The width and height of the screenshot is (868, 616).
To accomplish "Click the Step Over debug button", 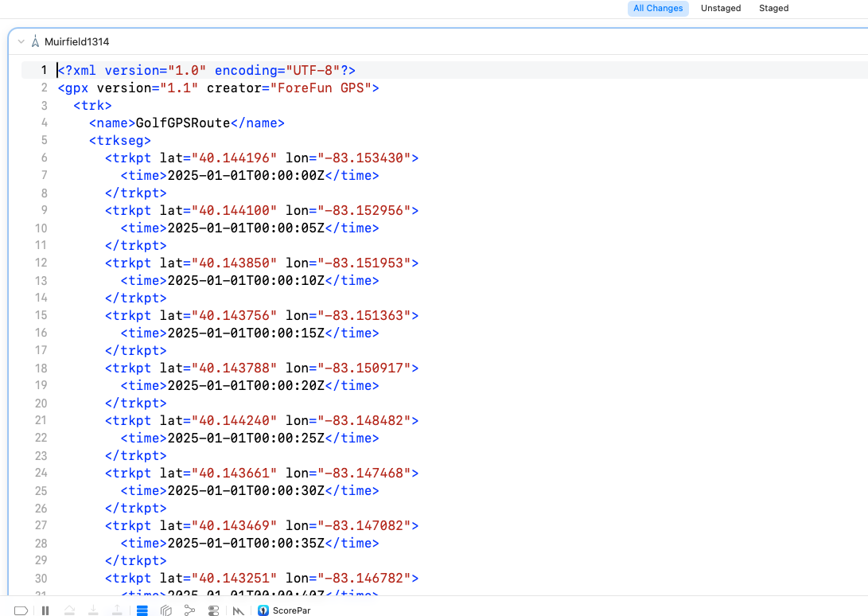I will pyautogui.click(x=70, y=610).
